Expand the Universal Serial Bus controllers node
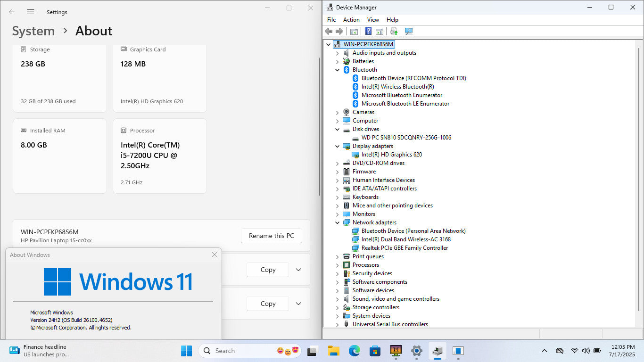Image resolution: width=644 pixels, height=362 pixels. pos(338,324)
